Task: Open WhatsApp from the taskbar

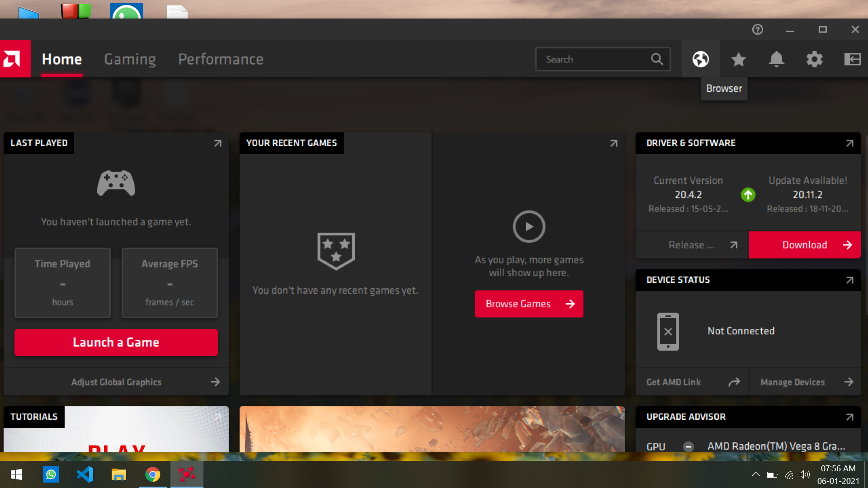Action: 51,474
